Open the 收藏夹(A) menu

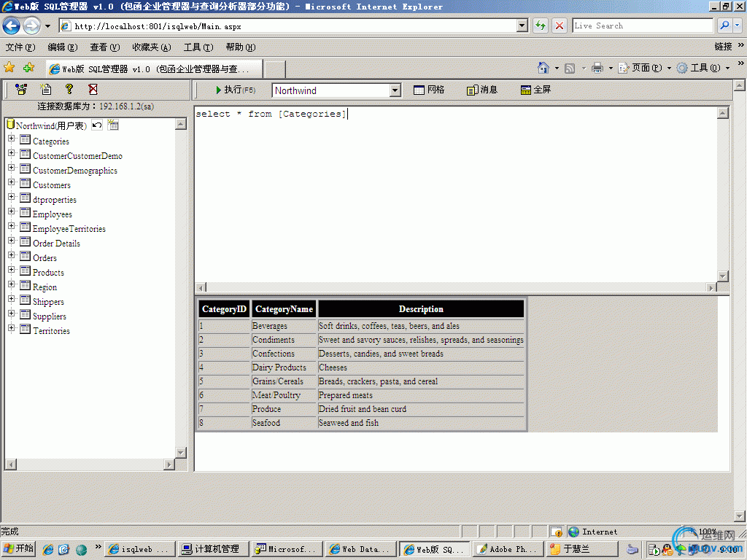point(152,47)
